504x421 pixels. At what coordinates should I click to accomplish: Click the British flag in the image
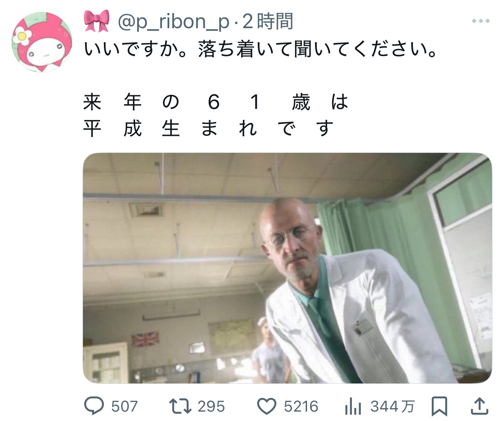(145, 339)
